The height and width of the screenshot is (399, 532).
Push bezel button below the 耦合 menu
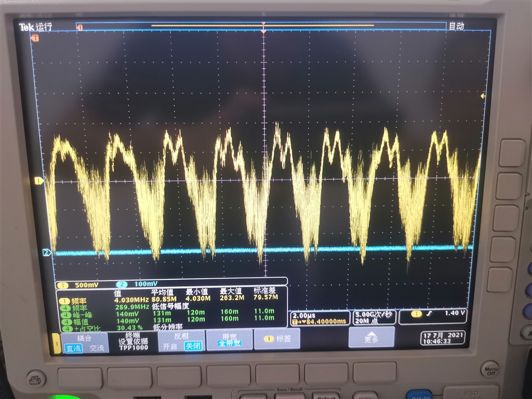click(x=80, y=378)
